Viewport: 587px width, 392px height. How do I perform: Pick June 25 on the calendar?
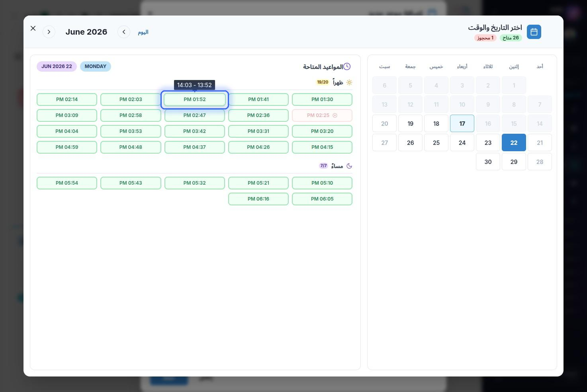[x=436, y=142]
